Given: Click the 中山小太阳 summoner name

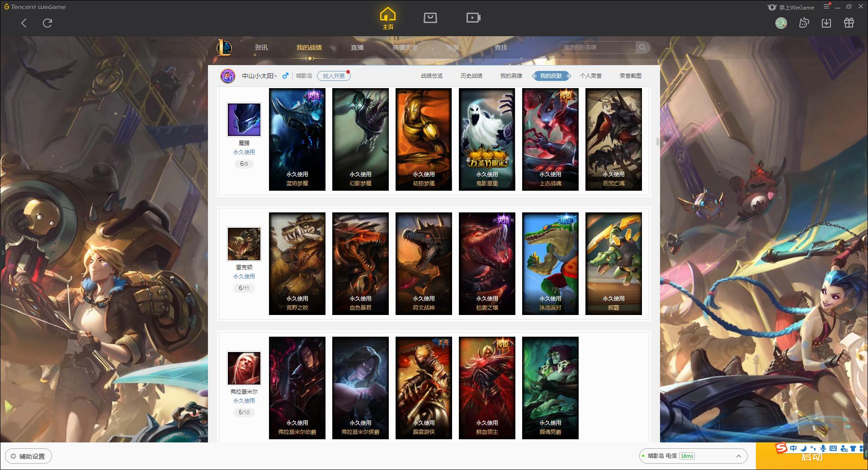Looking at the screenshot, I should pyautogui.click(x=259, y=76).
